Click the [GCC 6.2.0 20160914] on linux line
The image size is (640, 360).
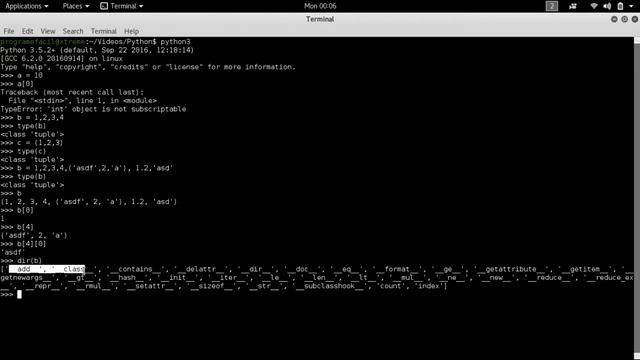pyautogui.click(x=62, y=59)
